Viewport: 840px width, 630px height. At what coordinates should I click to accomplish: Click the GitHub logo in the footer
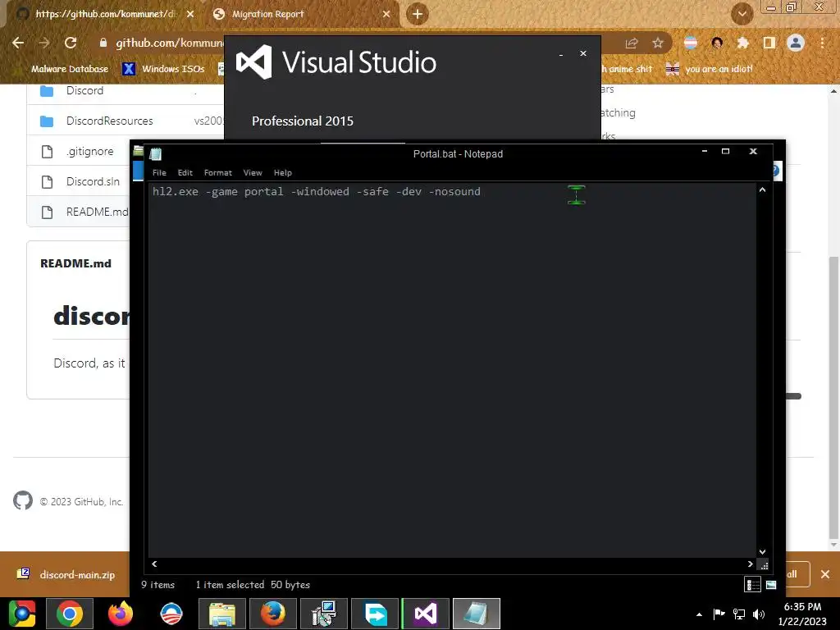[x=22, y=501]
